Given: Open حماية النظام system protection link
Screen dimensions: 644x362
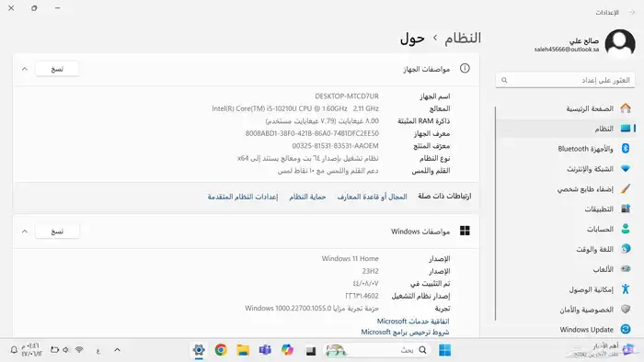Looking at the screenshot, I should (x=307, y=197).
